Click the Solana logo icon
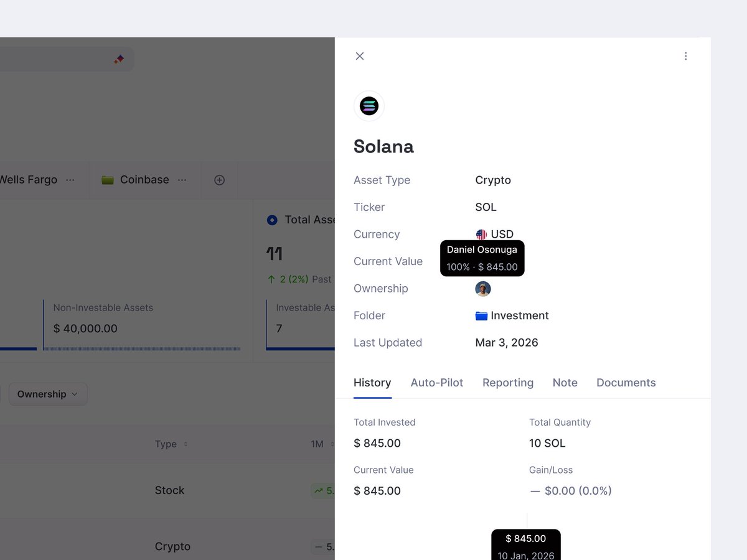The image size is (747, 560). pos(369,106)
